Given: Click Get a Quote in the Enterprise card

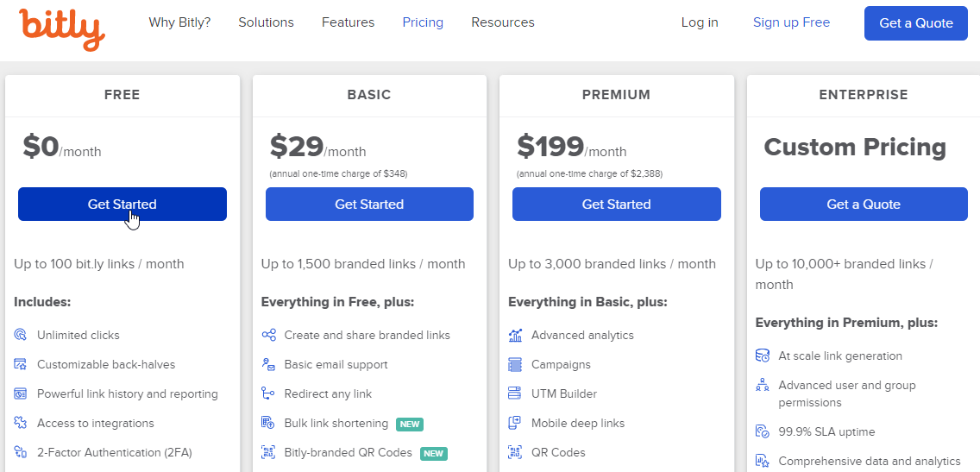Looking at the screenshot, I should pos(864,204).
